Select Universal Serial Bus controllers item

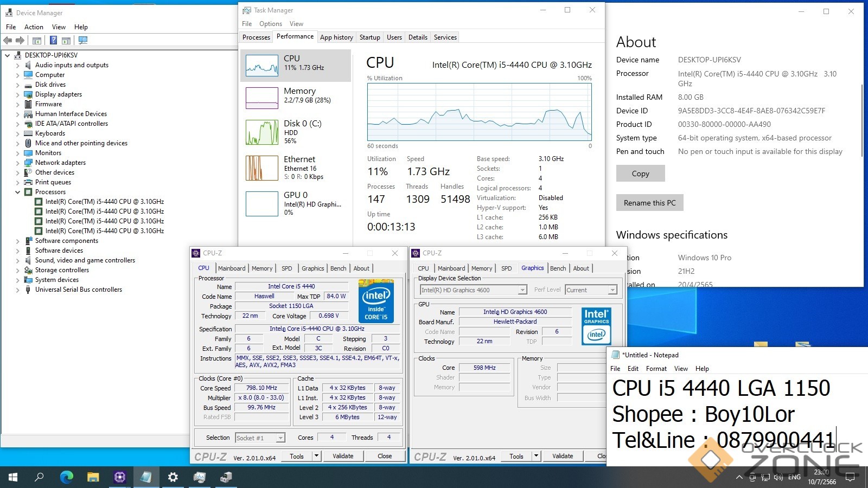(79, 290)
